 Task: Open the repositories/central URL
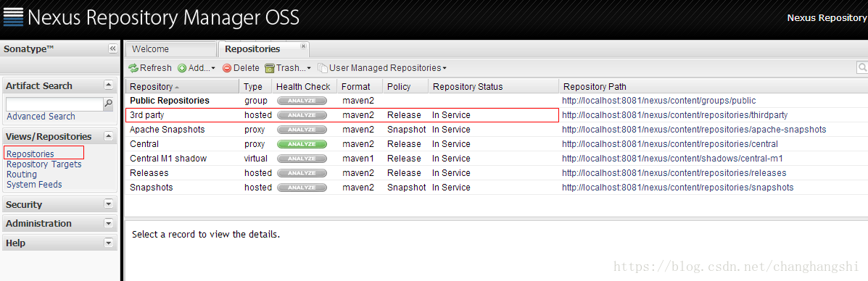tap(670, 144)
